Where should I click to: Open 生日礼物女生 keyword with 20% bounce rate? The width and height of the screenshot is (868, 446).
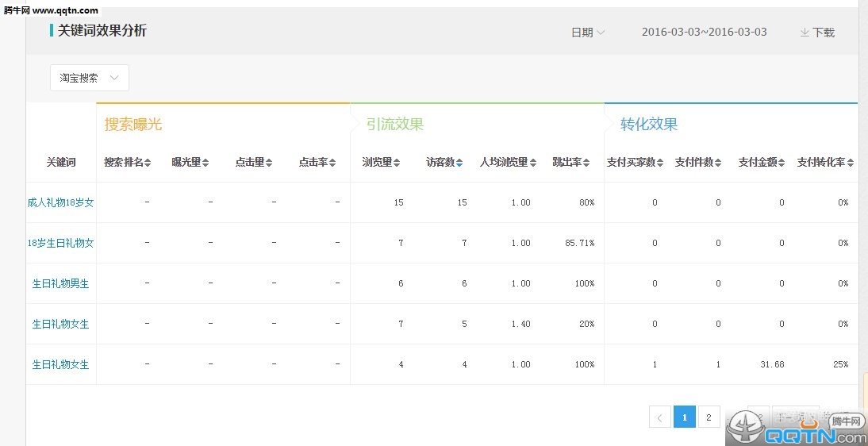(x=61, y=324)
